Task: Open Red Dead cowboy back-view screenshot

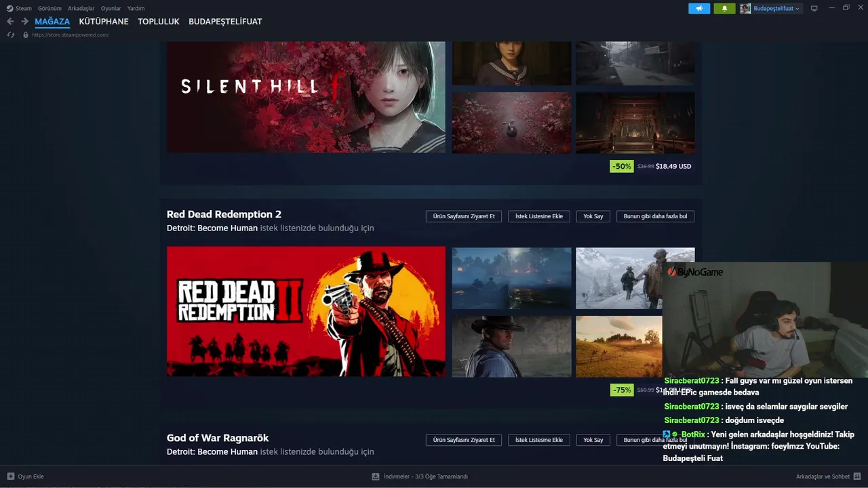Action: 511,346
